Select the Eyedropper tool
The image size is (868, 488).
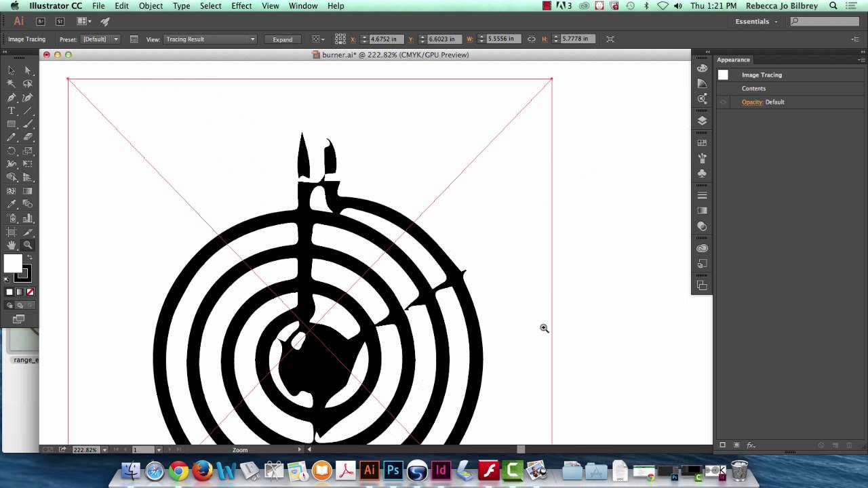tap(12, 204)
